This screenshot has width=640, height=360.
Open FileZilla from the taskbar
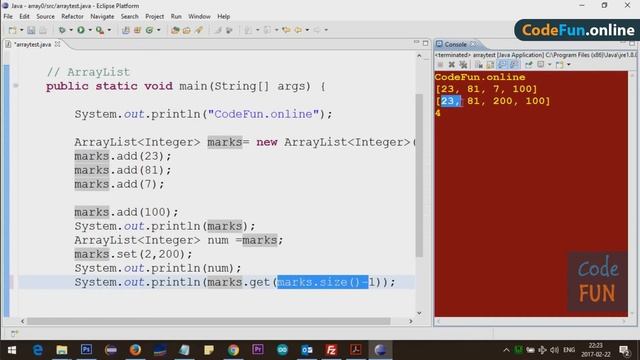331,350
